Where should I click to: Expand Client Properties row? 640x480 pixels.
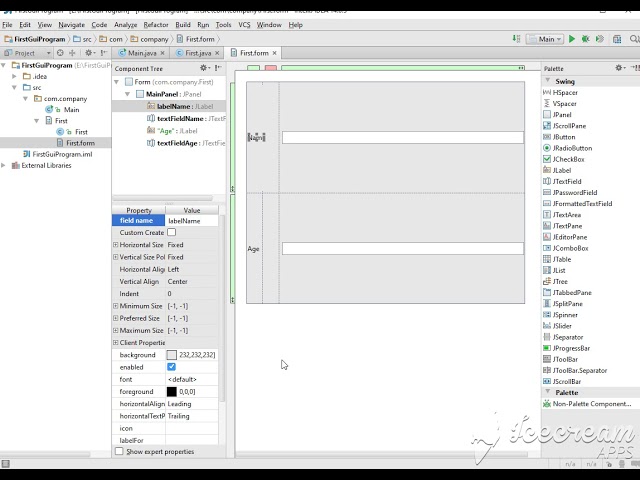point(116,342)
